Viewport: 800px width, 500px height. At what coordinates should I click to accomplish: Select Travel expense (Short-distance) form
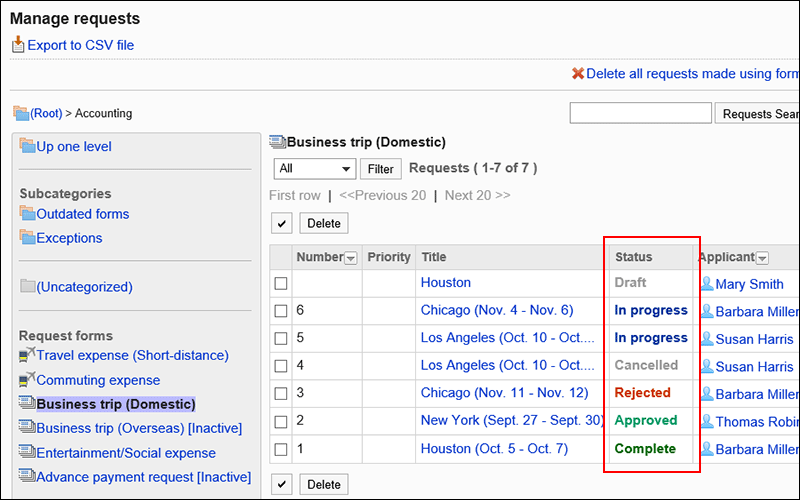[133, 355]
